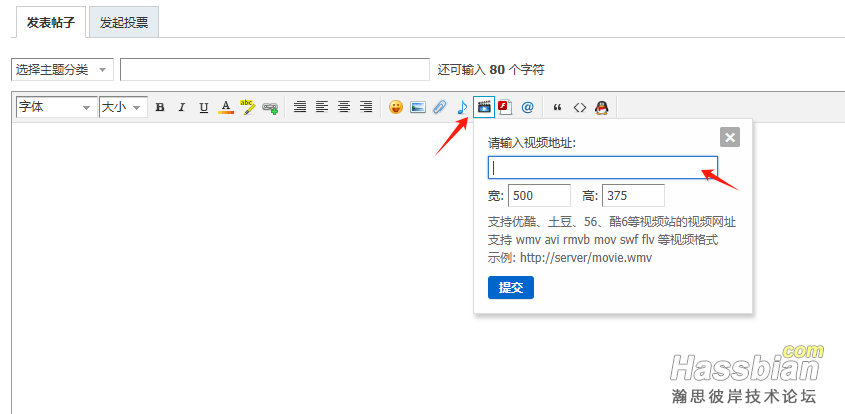Click the insert video clapperboard icon
845x414 pixels.
(484, 107)
